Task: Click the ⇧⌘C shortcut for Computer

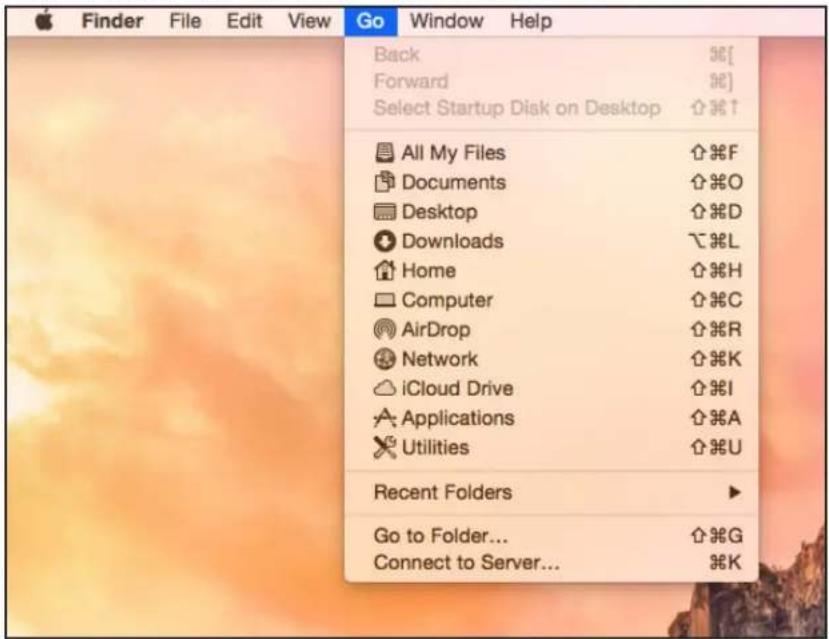Action: click(x=716, y=300)
